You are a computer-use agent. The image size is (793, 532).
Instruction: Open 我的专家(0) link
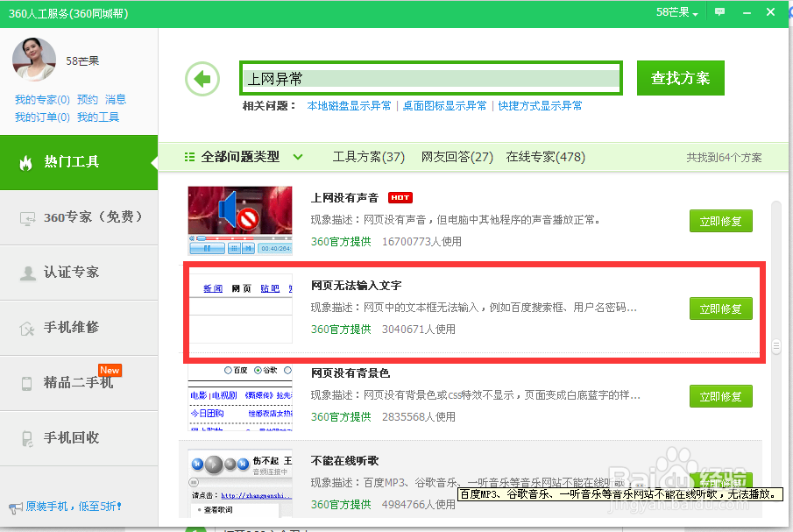click(x=42, y=100)
